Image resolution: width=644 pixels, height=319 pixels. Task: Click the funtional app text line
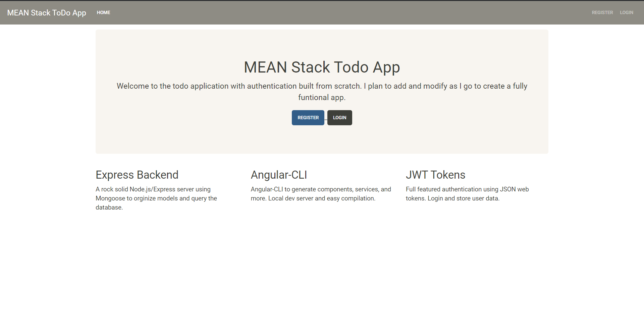tap(322, 98)
